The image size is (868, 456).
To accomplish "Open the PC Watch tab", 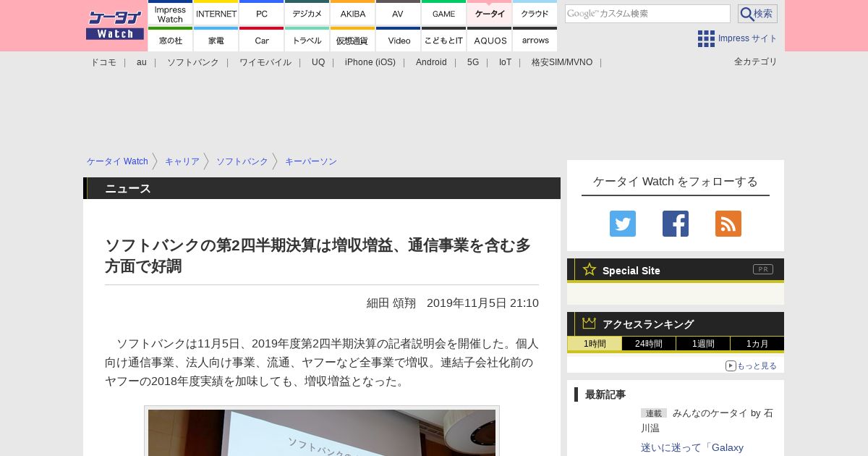I will pyautogui.click(x=262, y=13).
